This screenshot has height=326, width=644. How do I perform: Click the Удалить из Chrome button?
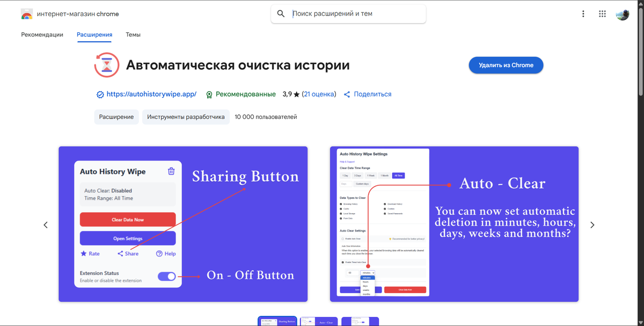(x=506, y=65)
